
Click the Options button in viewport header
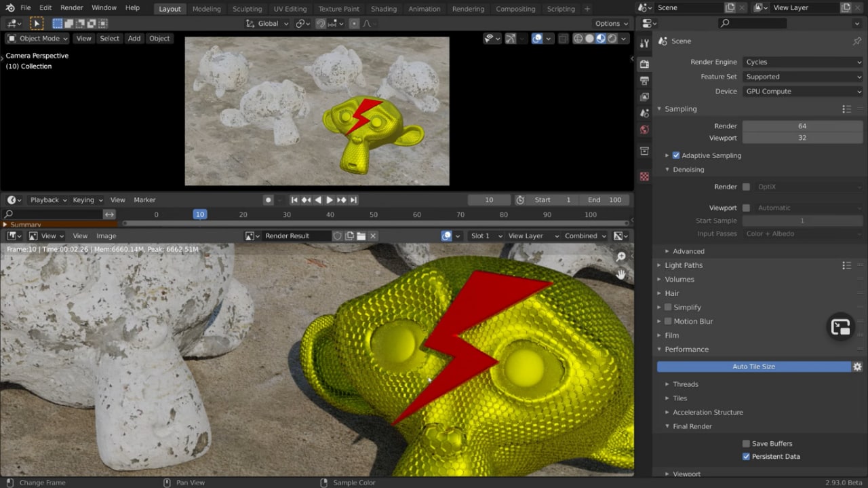(611, 24)
